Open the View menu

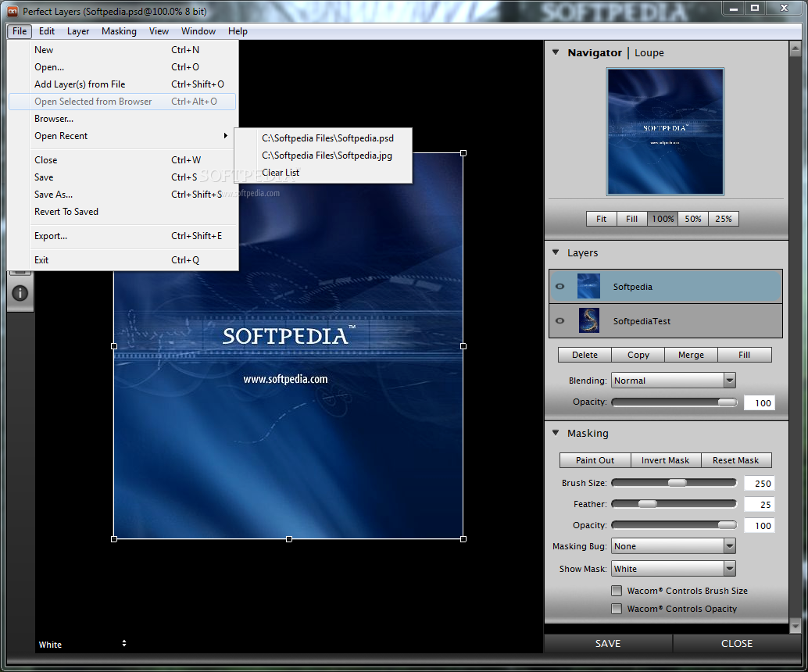tap(159, 31)
